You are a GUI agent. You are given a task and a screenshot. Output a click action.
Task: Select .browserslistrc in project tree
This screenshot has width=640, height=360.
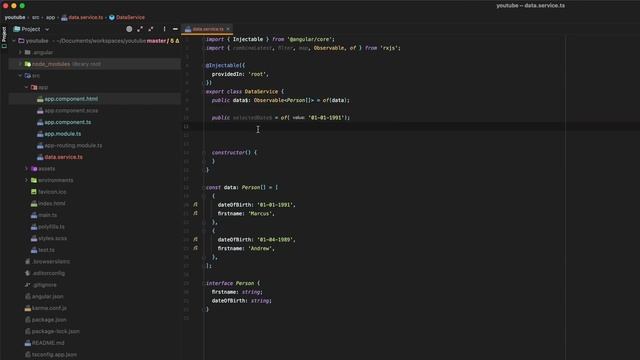[51, 262]
